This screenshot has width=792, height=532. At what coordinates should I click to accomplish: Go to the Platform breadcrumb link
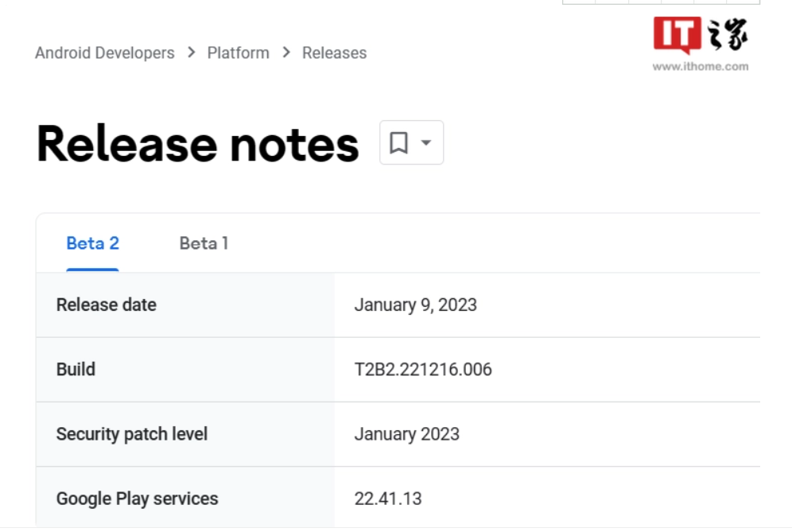pos(239,52)
